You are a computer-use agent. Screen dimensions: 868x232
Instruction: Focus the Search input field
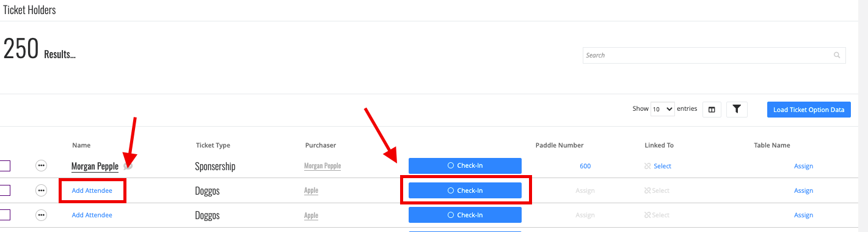[x=709, y=55]
